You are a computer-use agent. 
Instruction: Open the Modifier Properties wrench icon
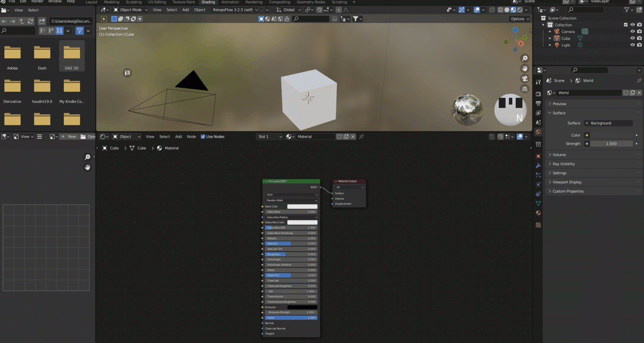pos(538,166)
